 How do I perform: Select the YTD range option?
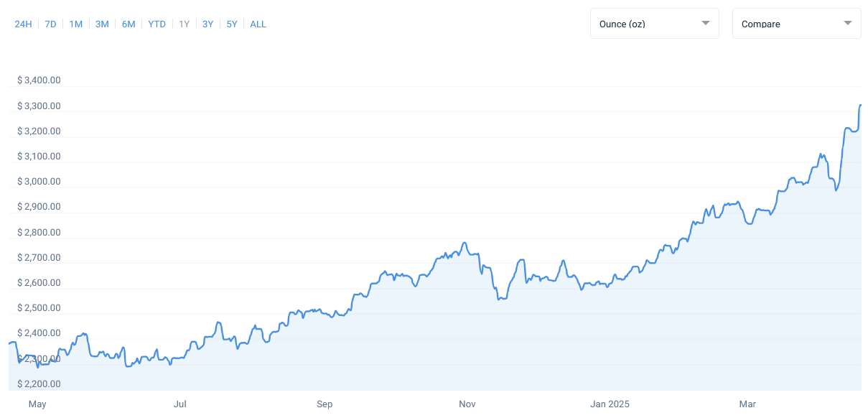157,24
